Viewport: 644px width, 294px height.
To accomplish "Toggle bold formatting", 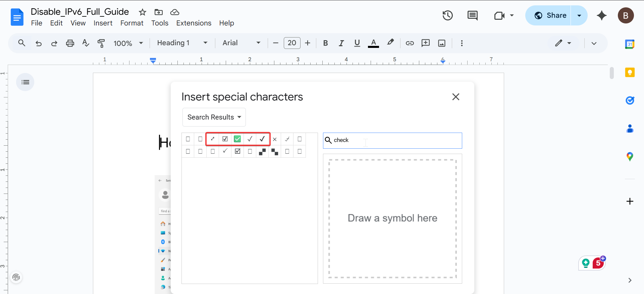I will coord(325,43).
